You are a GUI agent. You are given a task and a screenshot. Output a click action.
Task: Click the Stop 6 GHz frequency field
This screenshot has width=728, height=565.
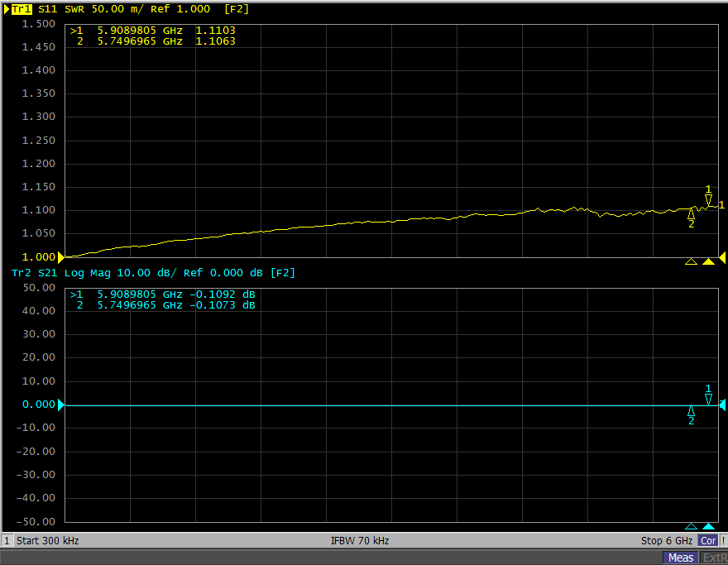pyautogui.click(x=668, y=541)
